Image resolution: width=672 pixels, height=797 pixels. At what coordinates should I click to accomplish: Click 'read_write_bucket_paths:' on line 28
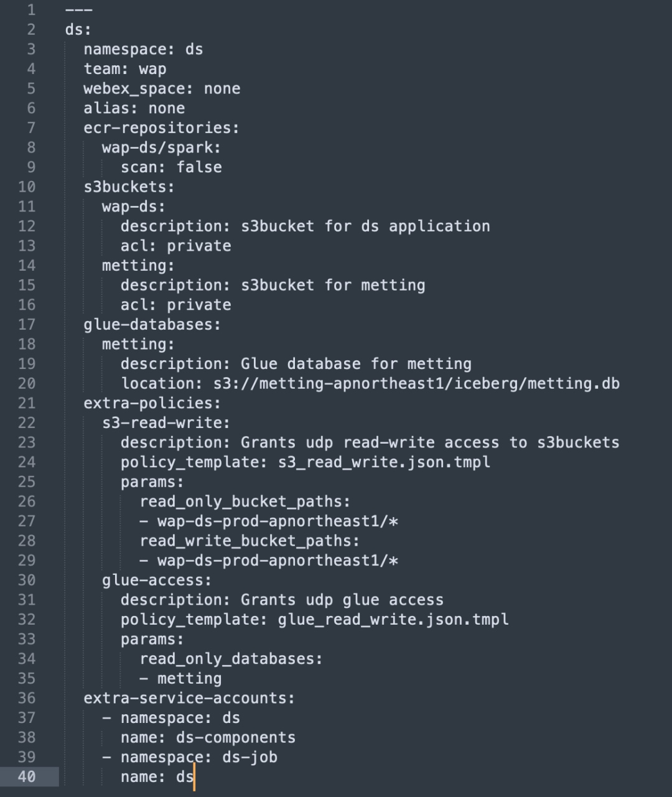[250, 541]
